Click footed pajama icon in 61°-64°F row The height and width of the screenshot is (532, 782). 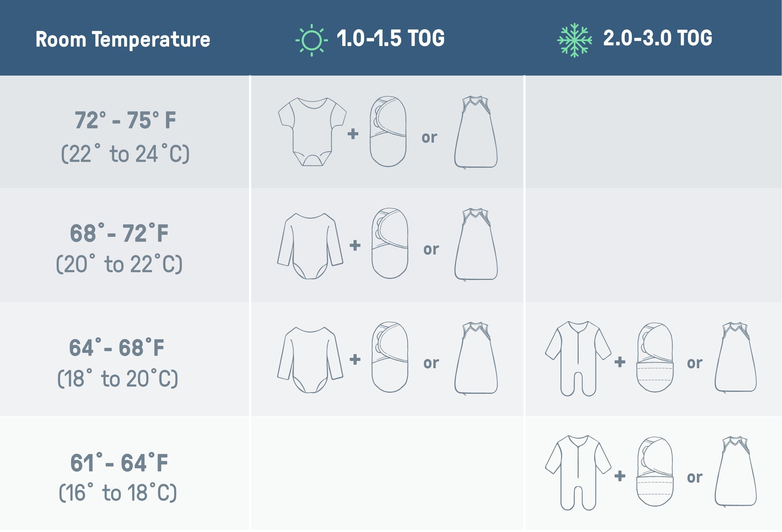(x=578, y=473)
